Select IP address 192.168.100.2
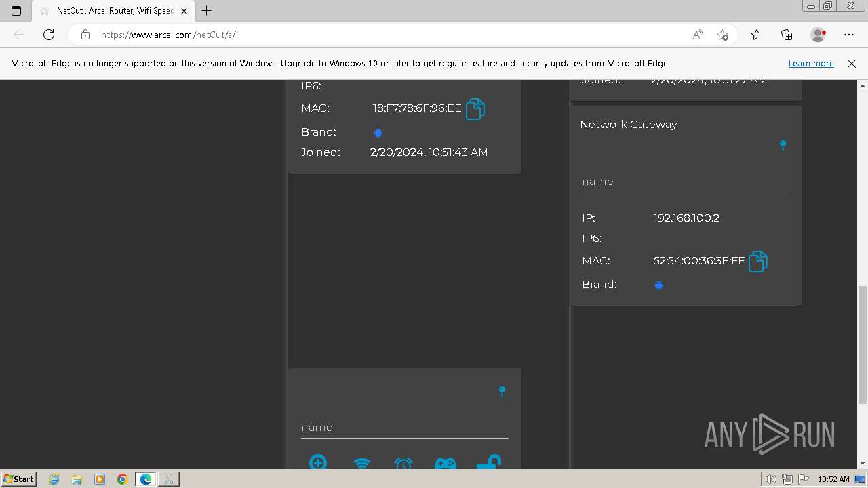Image resolution: width=868 pixels, height=488 pixels. tap(686, 218)
